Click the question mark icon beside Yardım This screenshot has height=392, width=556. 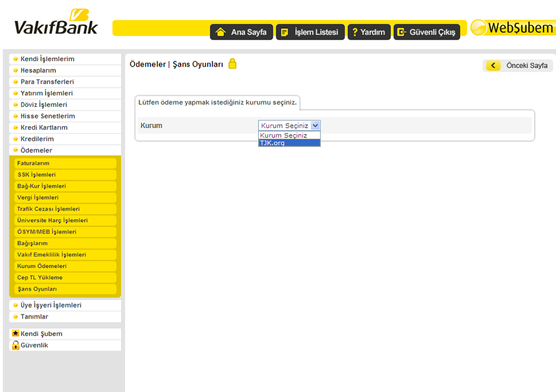click(x=354, y=32)
